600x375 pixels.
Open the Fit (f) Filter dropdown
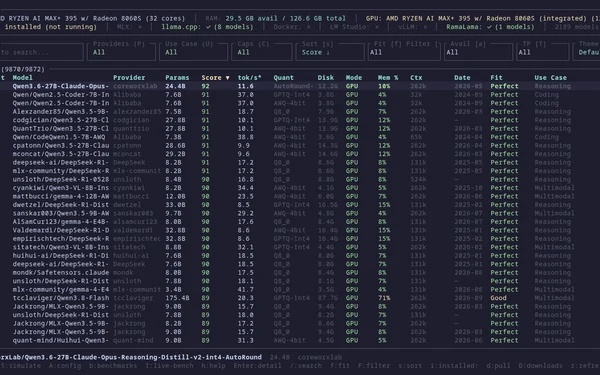pos(404,52)
